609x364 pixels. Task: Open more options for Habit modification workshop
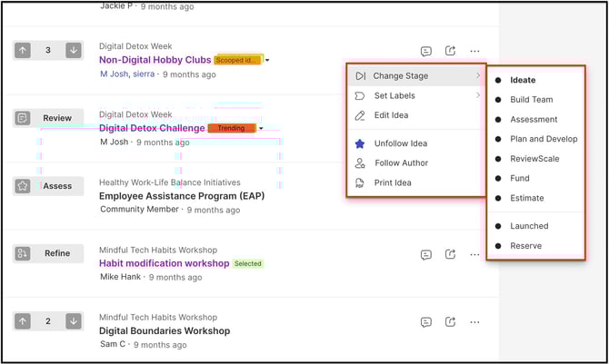[x=474, y=255]
